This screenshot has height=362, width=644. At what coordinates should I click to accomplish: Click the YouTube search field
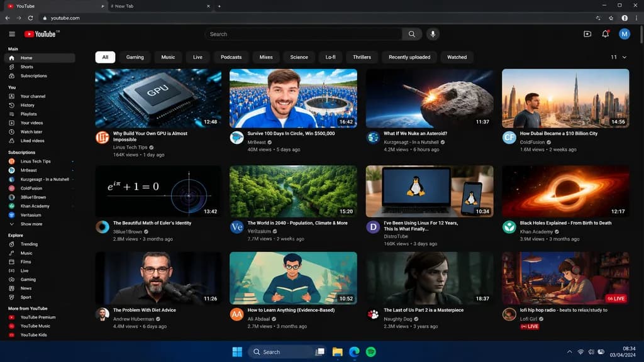pos(304,34)
